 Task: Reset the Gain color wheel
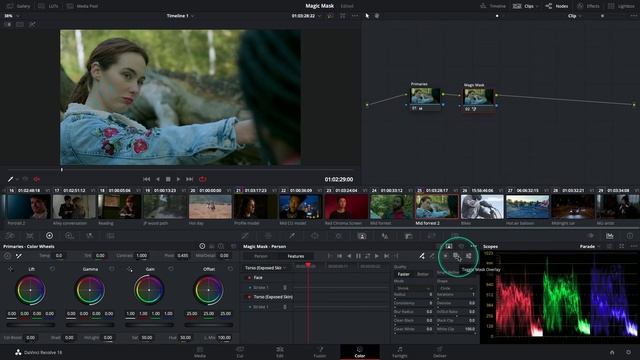171,269
